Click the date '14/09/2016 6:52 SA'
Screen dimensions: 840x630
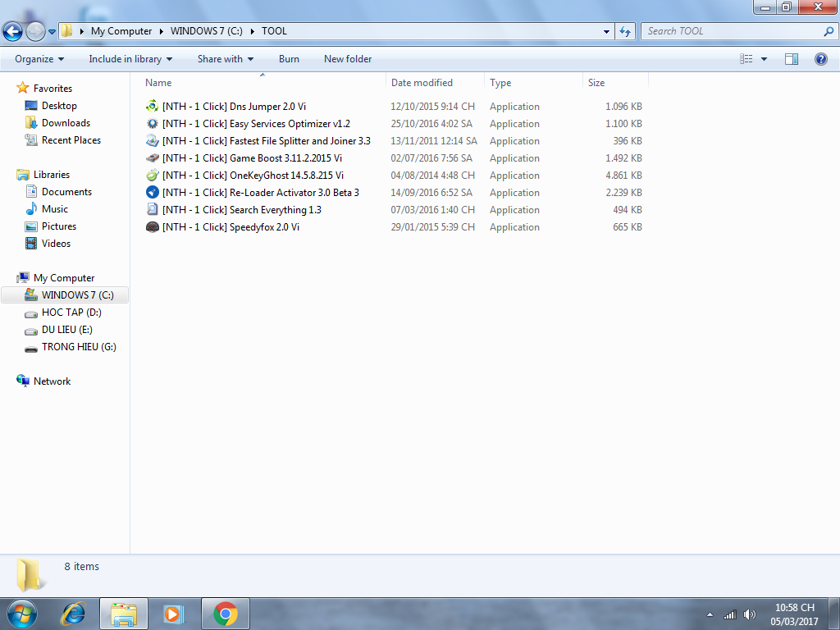click(431, 192)
